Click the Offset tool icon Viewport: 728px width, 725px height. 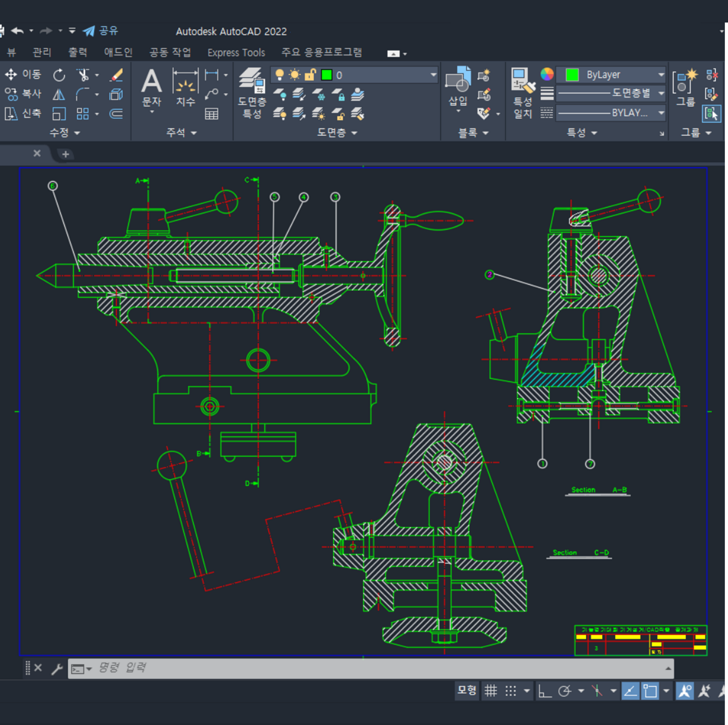pos(116,113)
